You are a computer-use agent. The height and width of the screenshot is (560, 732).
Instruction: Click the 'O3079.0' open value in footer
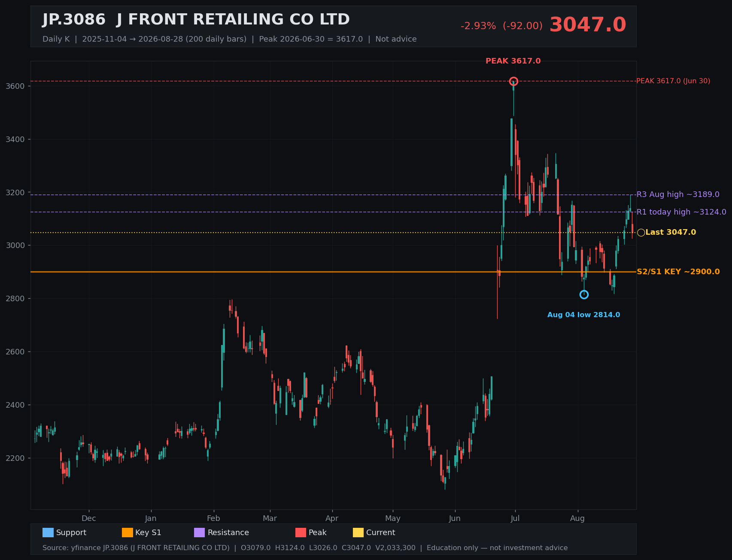tap(256, 548)
